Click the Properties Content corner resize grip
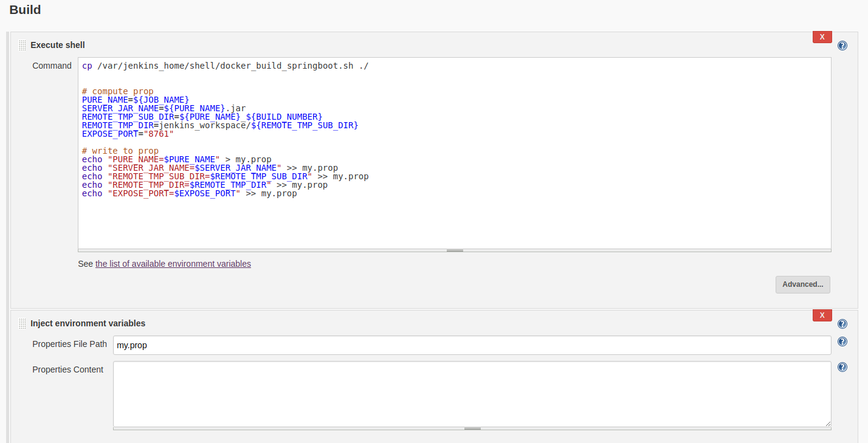The image size is (868, 443). (827, 424)
